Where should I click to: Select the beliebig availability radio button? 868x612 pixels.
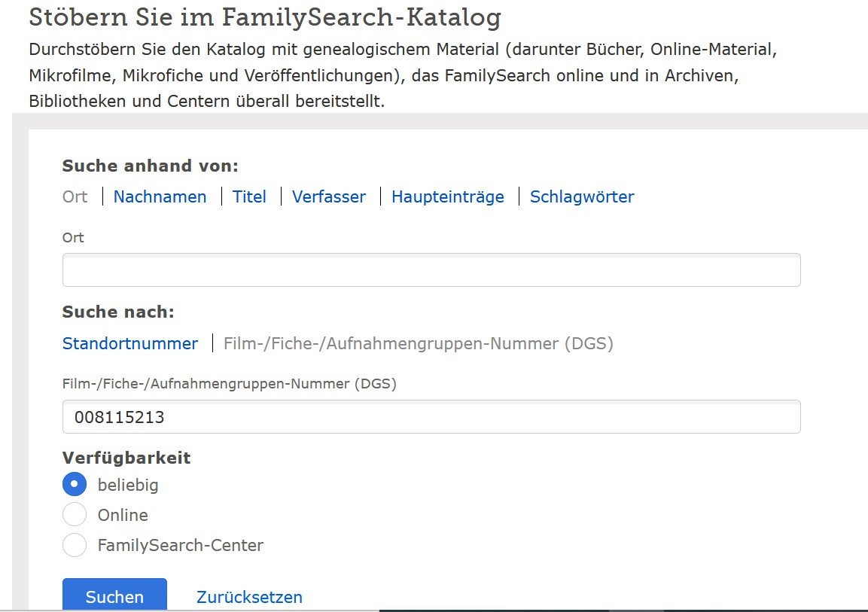75,484
